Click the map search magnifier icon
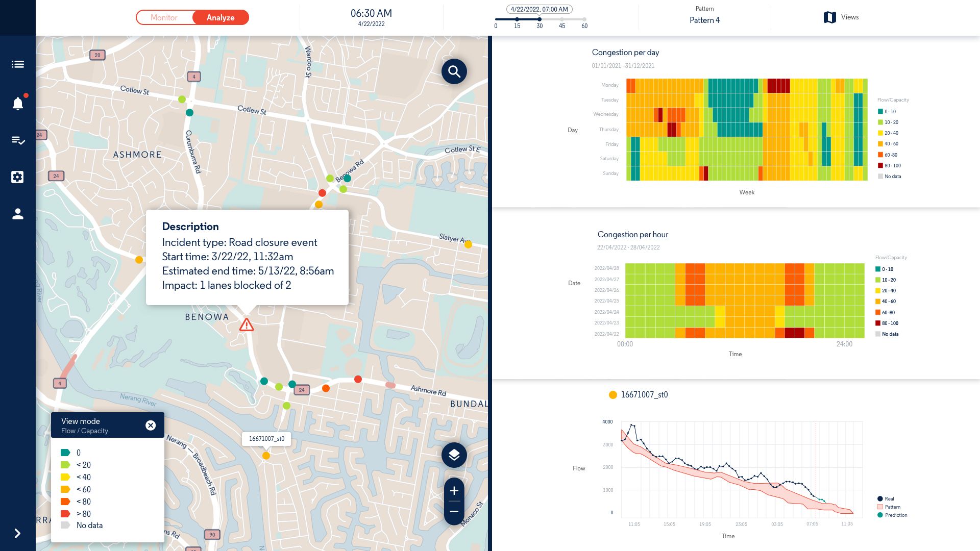The image size is (980, 551). pos(453,71)
